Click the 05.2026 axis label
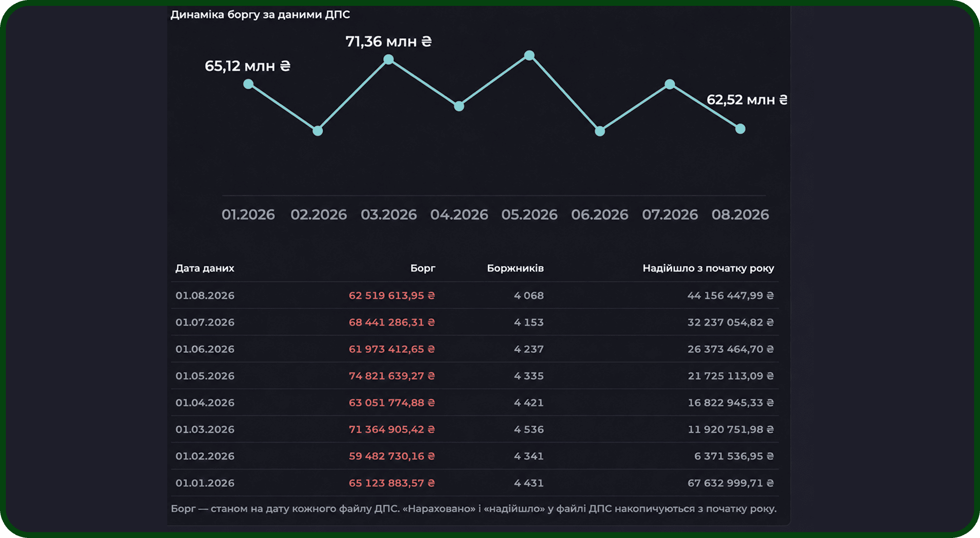Screen dimensions: 980x538 tap(529, 214)
